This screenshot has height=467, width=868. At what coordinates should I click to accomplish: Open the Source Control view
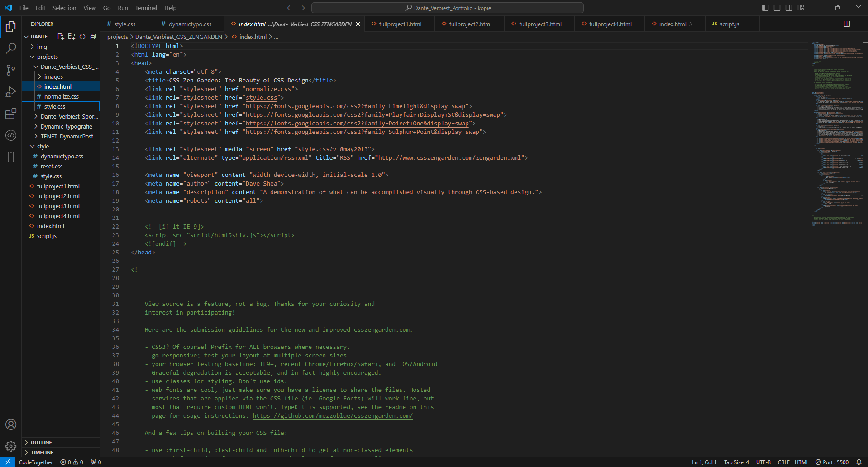[11, 70]
